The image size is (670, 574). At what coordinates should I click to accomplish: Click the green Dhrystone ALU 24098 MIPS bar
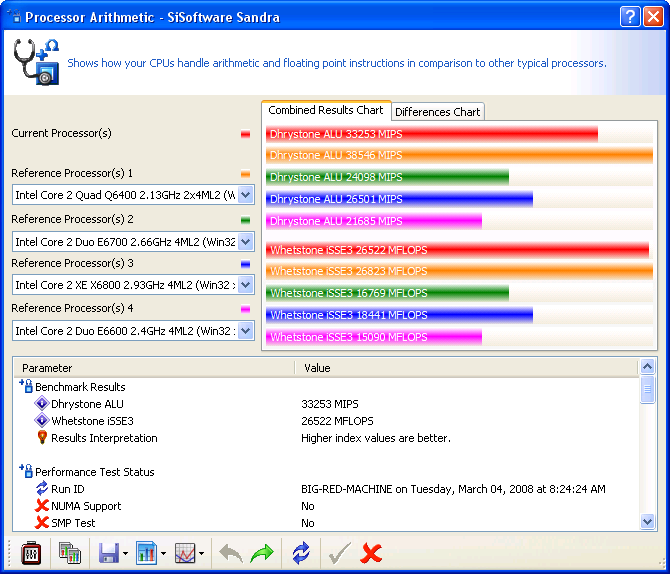387,177
